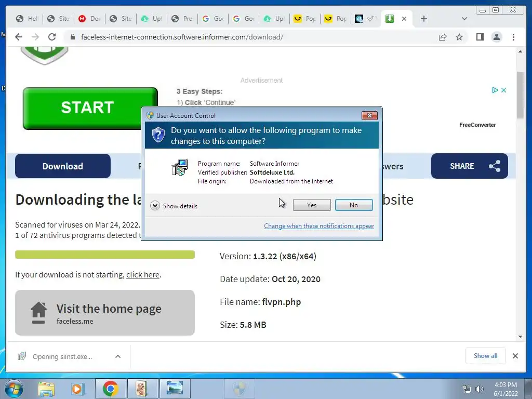Open tab search dropdown arrow
This screenshot has width=532, height=399.
point(464,19)
